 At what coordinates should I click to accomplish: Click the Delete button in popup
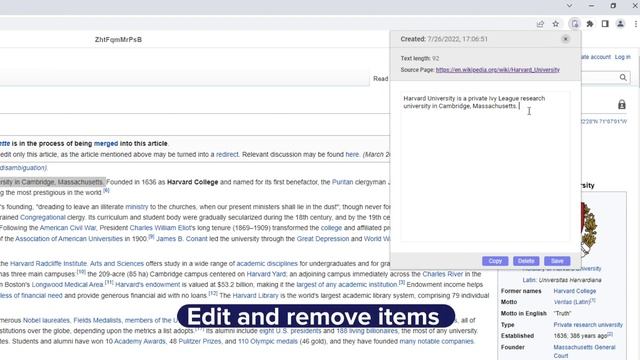click(526, 261)
